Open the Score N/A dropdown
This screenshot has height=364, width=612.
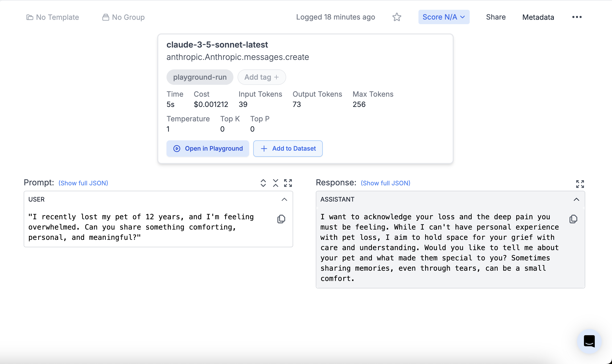444,17
